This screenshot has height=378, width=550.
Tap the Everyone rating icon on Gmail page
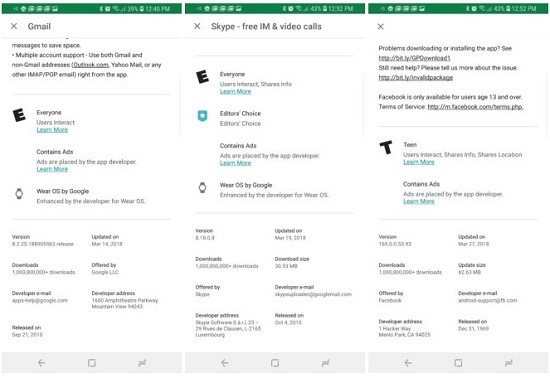tap(19, 115)
